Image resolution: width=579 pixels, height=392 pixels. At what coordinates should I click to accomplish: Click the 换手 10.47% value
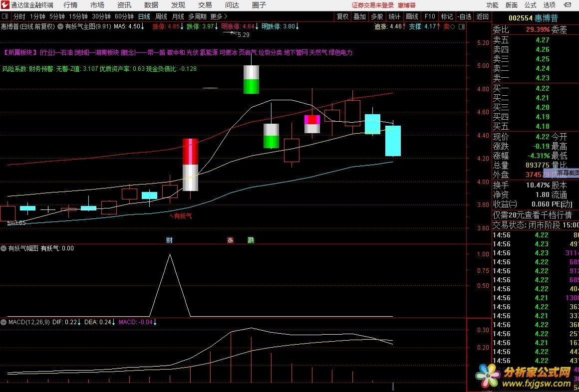tap(538, 186)
